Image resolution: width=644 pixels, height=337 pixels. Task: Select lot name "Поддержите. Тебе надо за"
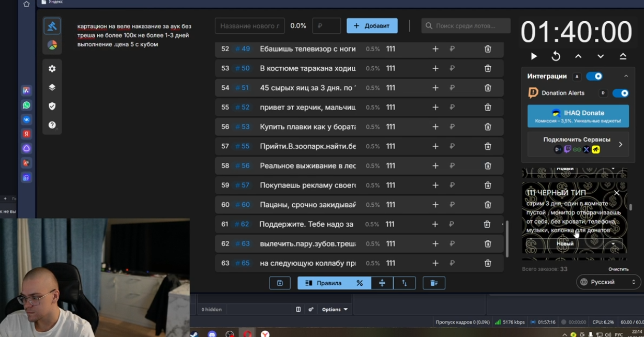tap(306, 224)
